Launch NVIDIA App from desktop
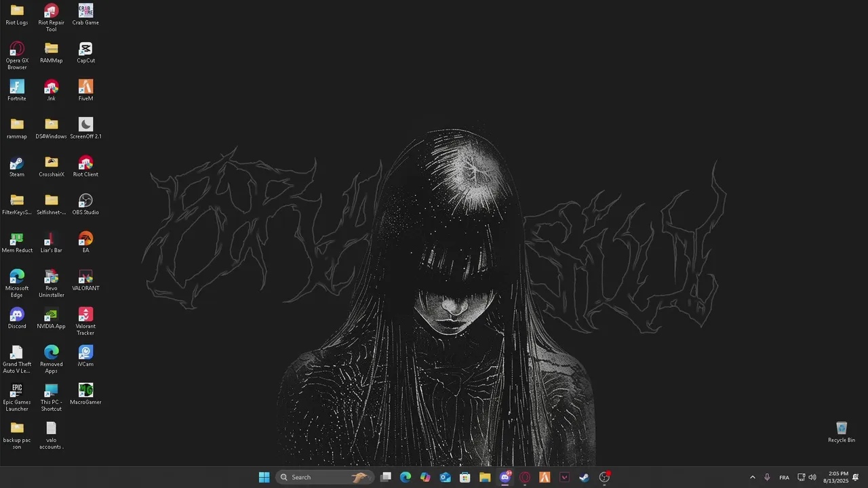Image resolution: width=868 pixels, height=488 pixels. pos(52,319)
